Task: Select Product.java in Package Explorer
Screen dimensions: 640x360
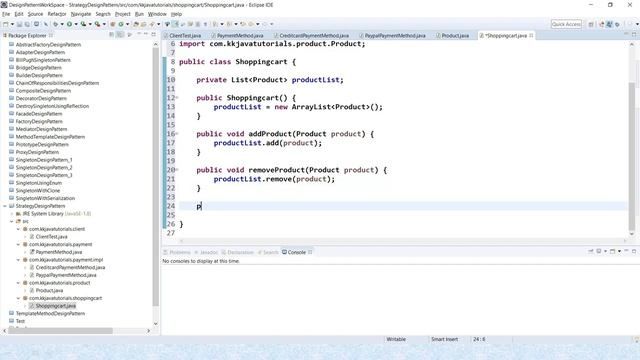Action: (x=49, y=291)
